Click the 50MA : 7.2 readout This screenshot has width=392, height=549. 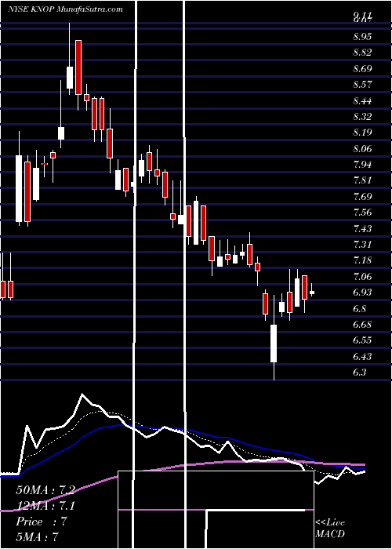(x=45, y=490)
